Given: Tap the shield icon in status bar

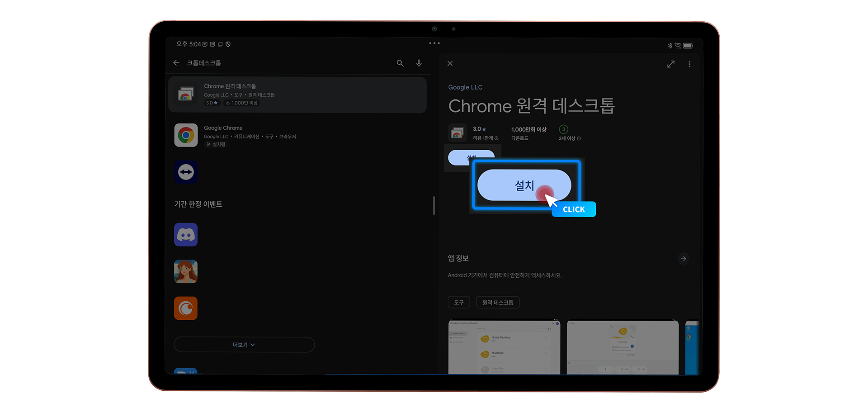Looking at the screenshot, I should [228, 44].
